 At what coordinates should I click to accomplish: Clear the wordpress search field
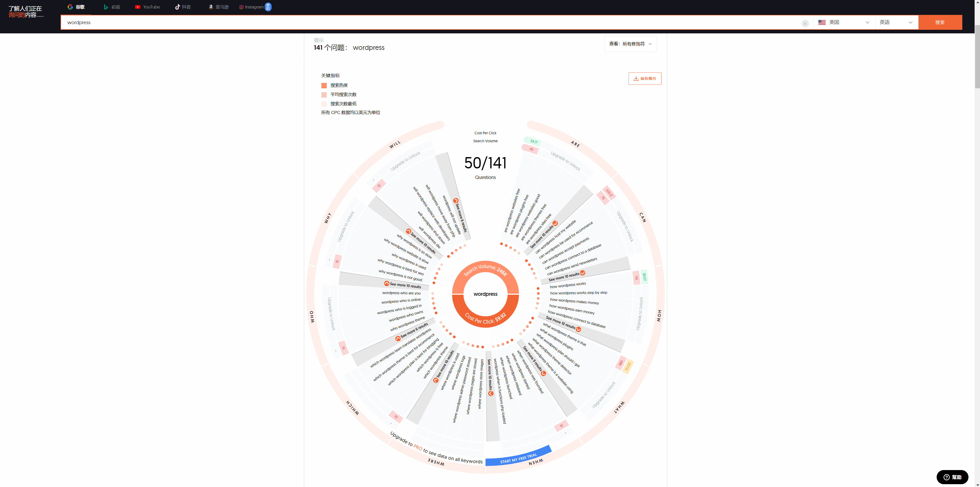coord(805,23)
